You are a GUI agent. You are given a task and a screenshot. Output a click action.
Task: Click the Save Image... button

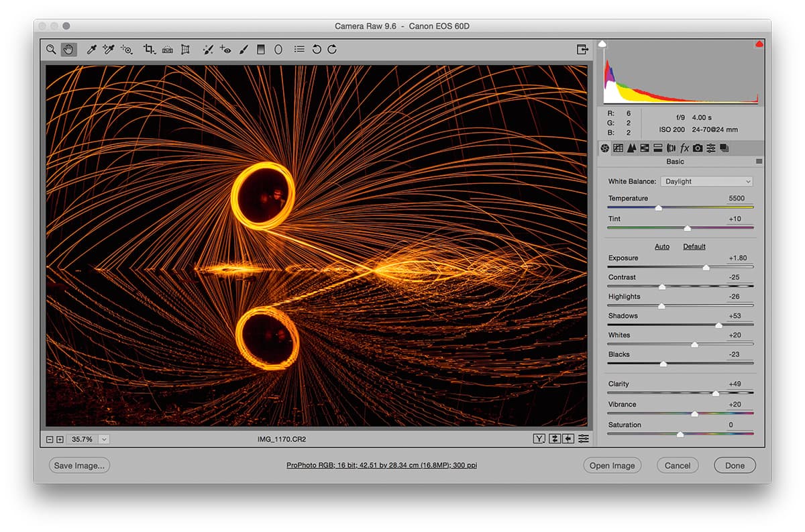pyautogui.click(x=79, y=466)
